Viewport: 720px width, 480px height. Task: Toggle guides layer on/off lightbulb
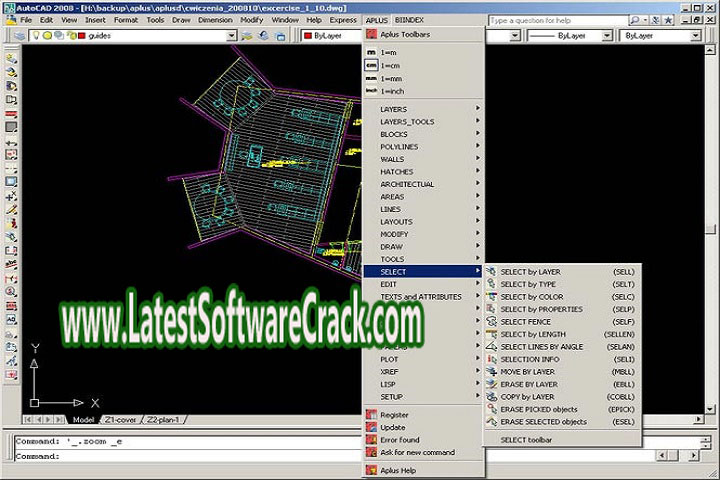pos(36,35)
